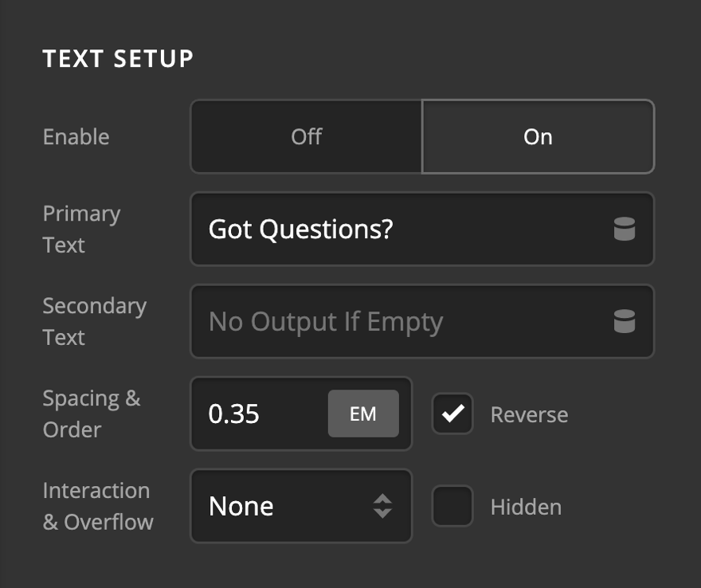Viewport: 701px width, 588px height.
Task: Switch the Enable toggle to Off
Action: click(x=305, y=136)
